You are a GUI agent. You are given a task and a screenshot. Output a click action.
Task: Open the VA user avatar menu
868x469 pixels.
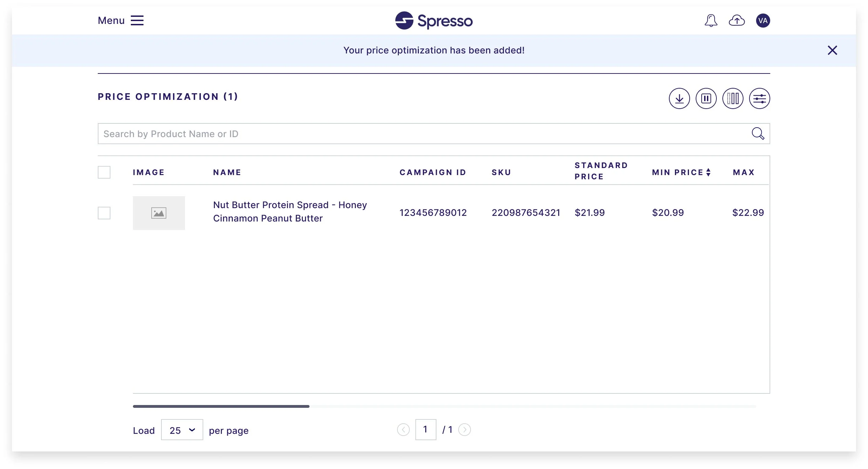(763, 20)
